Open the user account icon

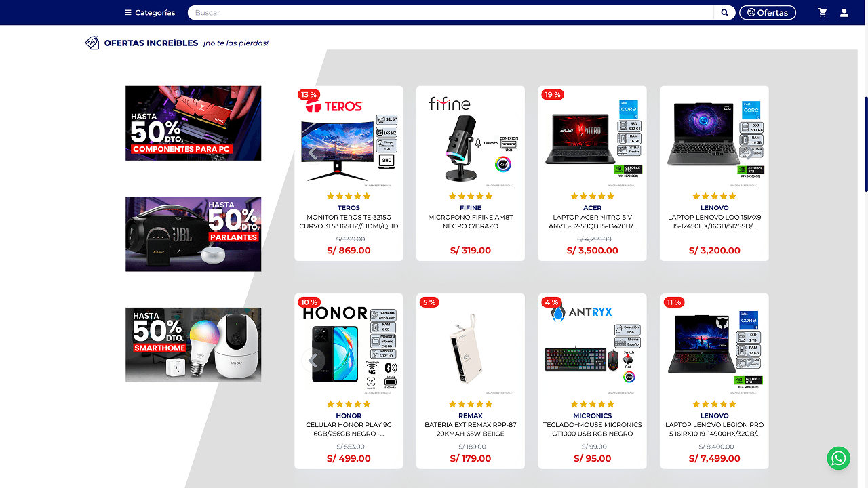tap(844, 13)
